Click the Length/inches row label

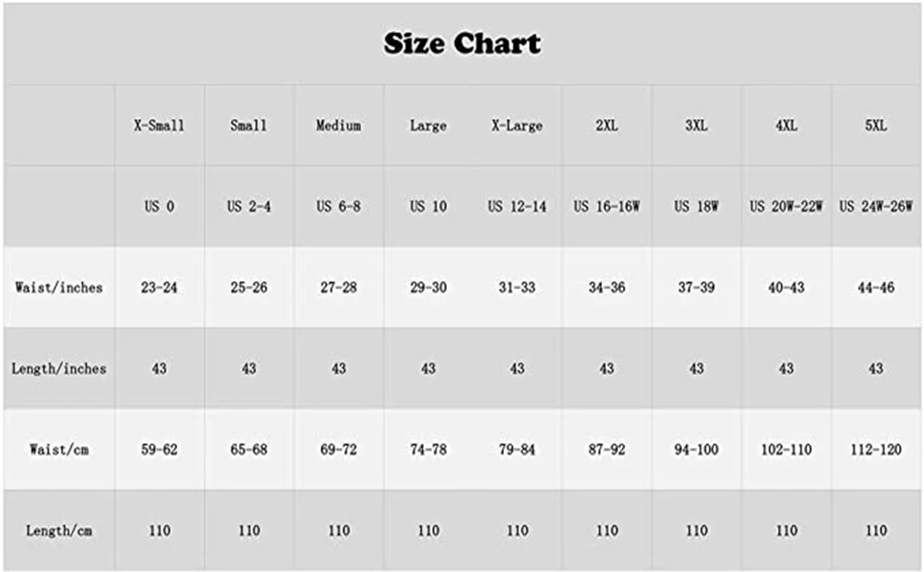click(59, 369)
